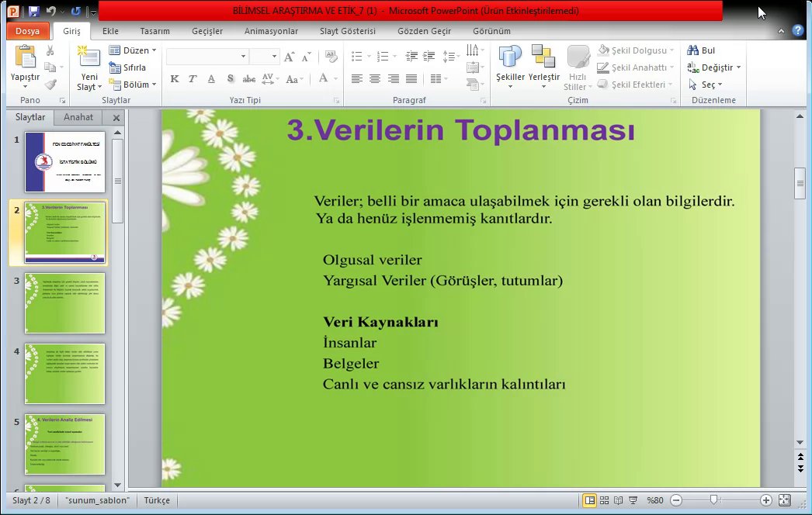Close the slides pane with X
Screen dimensions: 812x515
click(116, 117)
